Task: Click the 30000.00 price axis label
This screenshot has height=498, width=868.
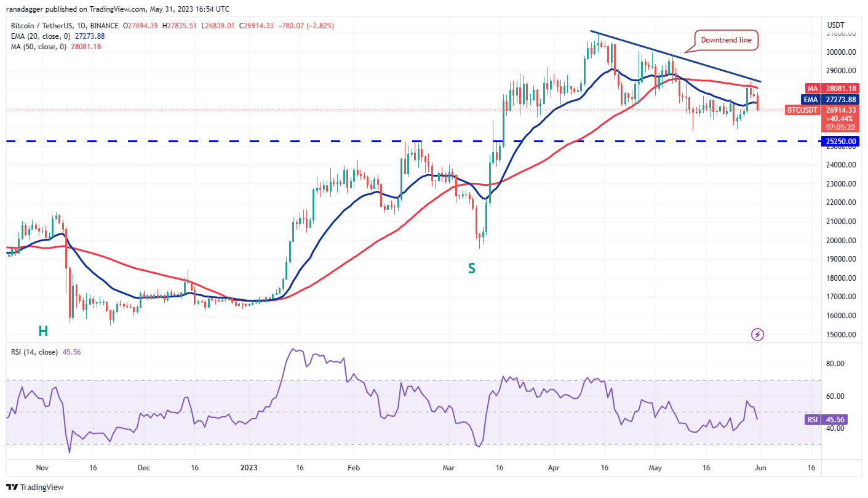Action: 842,52
